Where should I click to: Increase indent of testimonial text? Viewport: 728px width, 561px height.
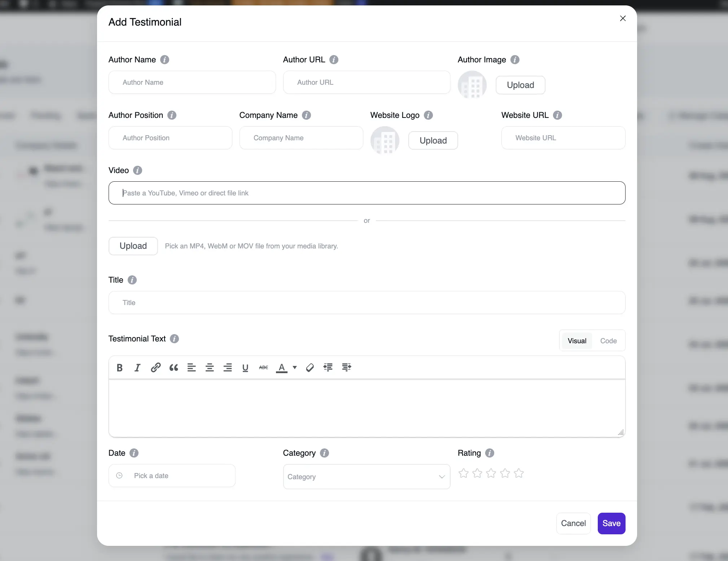pos(346,367)
